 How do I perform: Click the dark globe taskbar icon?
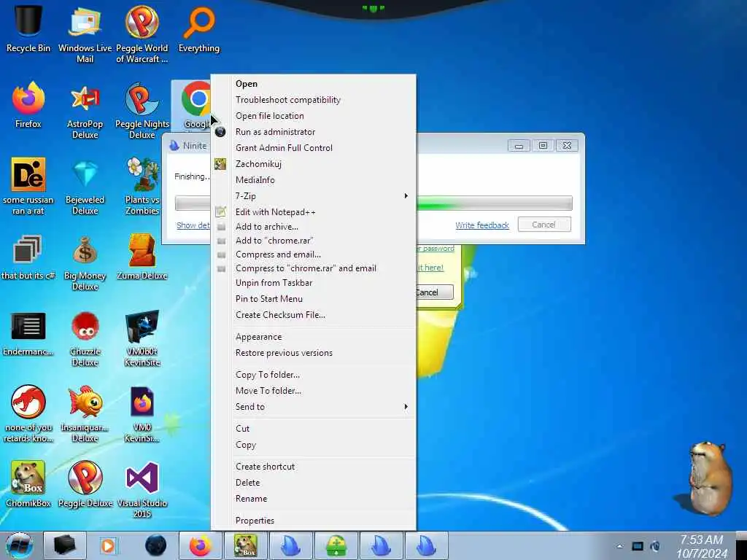tap(156, 545)
